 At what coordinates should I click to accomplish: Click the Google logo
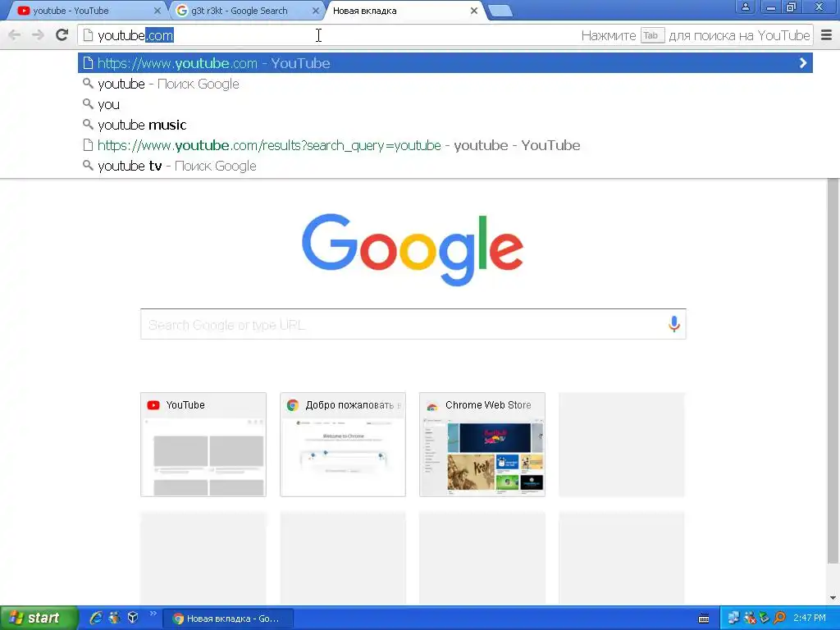point(413,249)
